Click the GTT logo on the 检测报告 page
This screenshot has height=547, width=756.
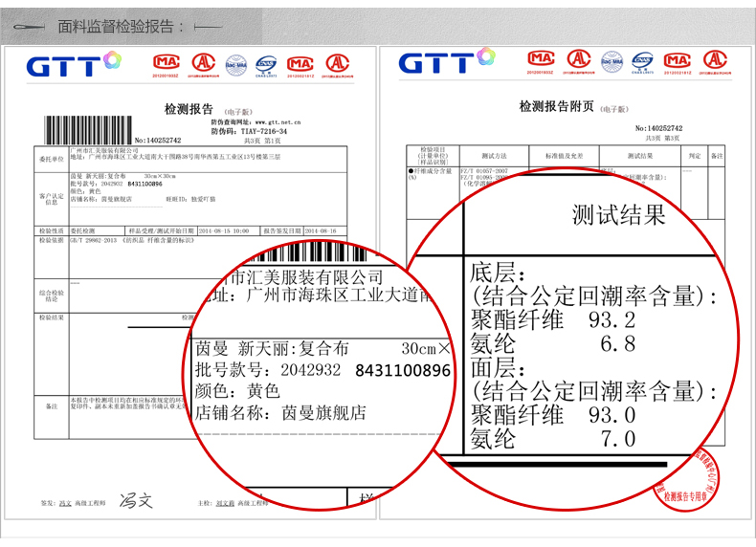74,64
